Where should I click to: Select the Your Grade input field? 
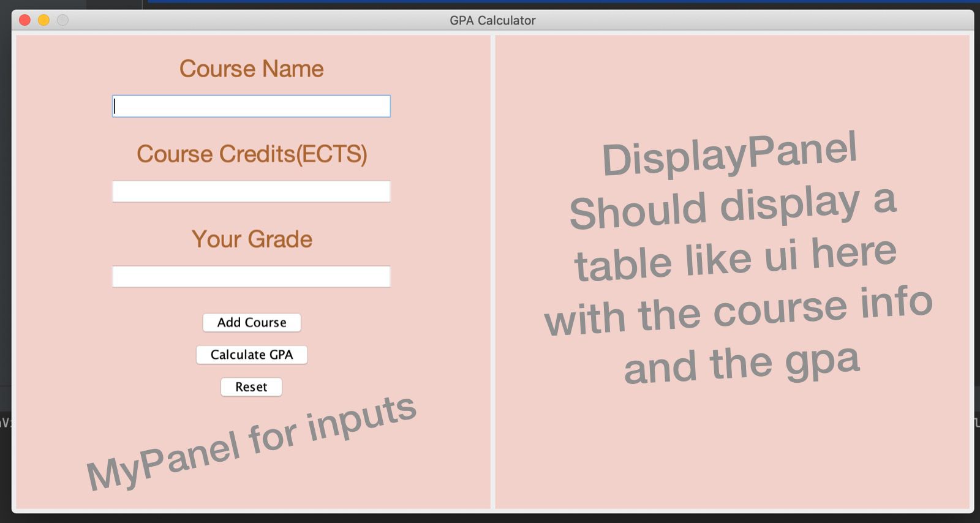pyautogui.click(x=251, y=277)
